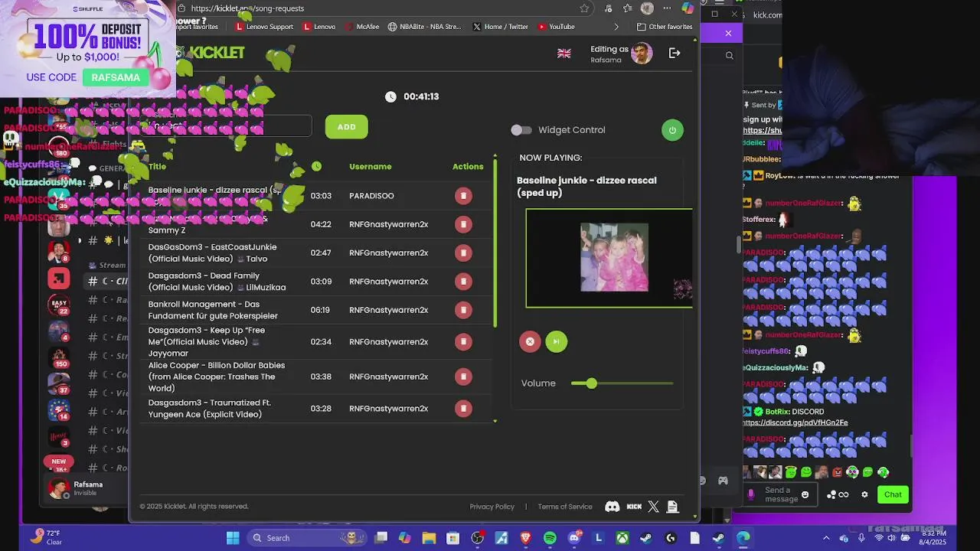The image size is (980, 551).
Task: Open the Lenovo Support bookmark
Action: pos(265,27)
